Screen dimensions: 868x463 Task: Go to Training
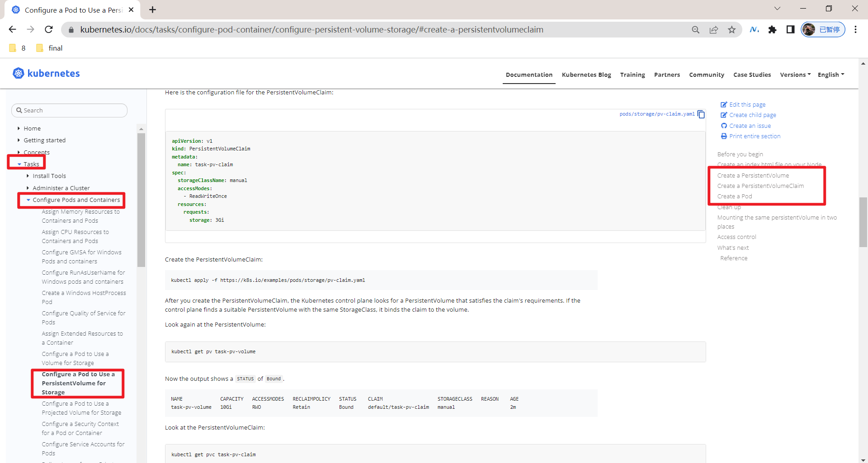tap(632, 75)
